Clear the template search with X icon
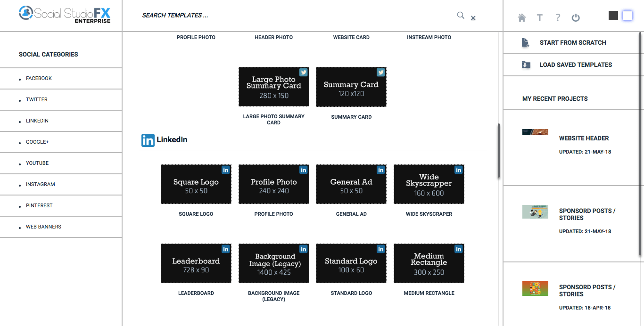644x326 pixels. tap(473, 18)
